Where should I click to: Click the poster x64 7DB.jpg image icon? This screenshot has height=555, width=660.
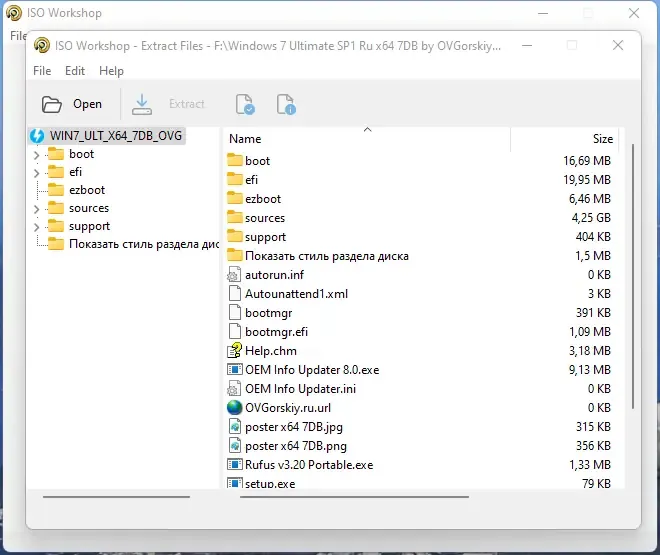click(x=235, y=426)
